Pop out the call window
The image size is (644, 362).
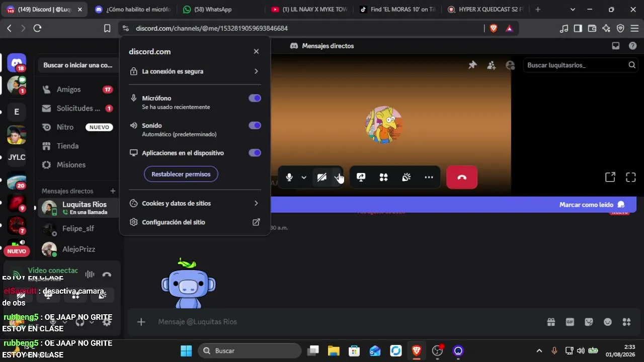(x=610, y=177)
